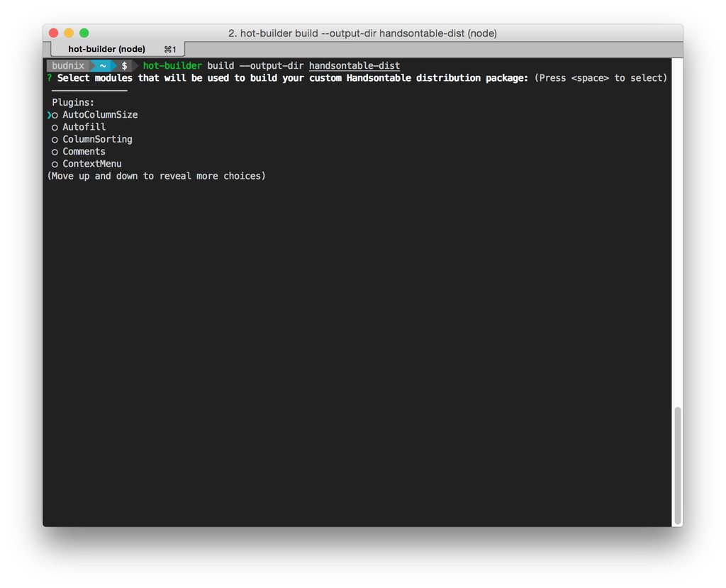Click the terminal vertical scrollbar thumb
This screenshot has height=588, width=726.
coord(677,465)
